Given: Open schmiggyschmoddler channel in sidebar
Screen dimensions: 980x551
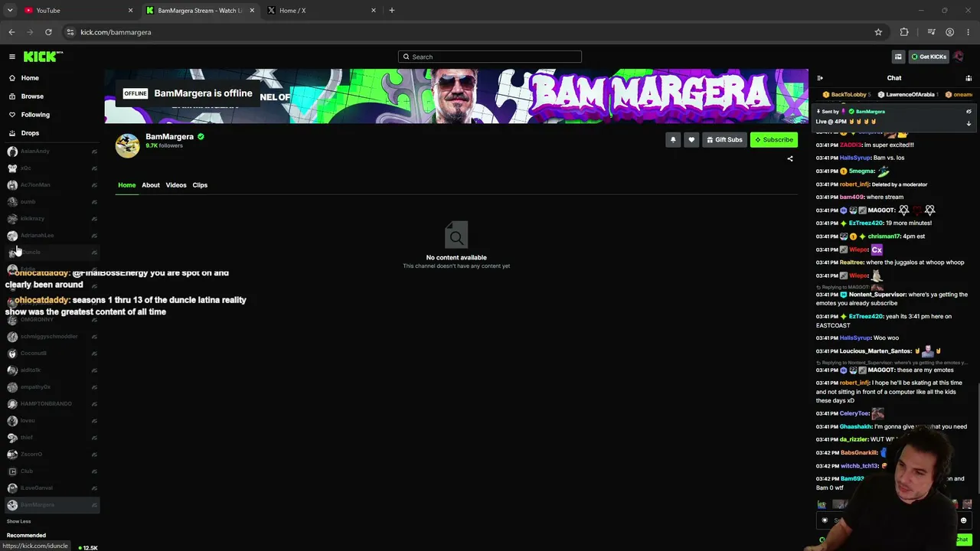Looking at the screenshot, I should pyautogui.click(x=52, y=337).
